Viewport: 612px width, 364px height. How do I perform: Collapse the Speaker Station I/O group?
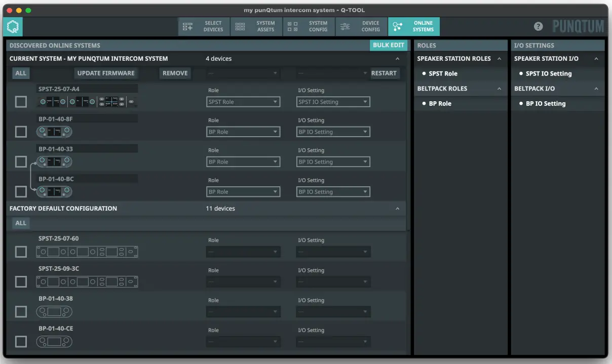coord(596,59)
